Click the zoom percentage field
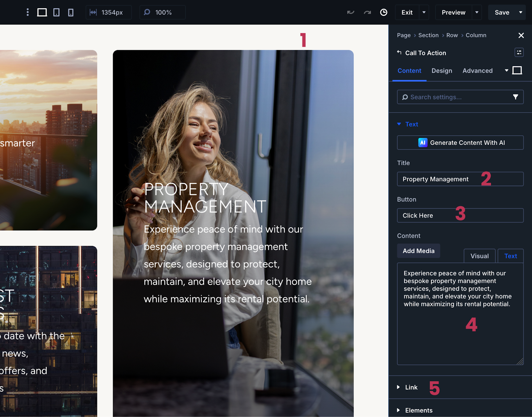The width and height of the screenshot is (532, 417). [163, 12]
